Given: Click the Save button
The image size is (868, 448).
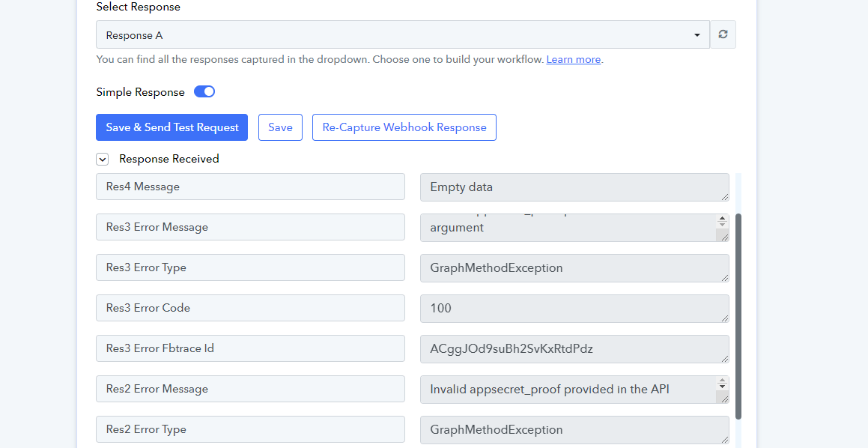Looking at the screenshot, I should pyautogui.click(x=280, y=127).
